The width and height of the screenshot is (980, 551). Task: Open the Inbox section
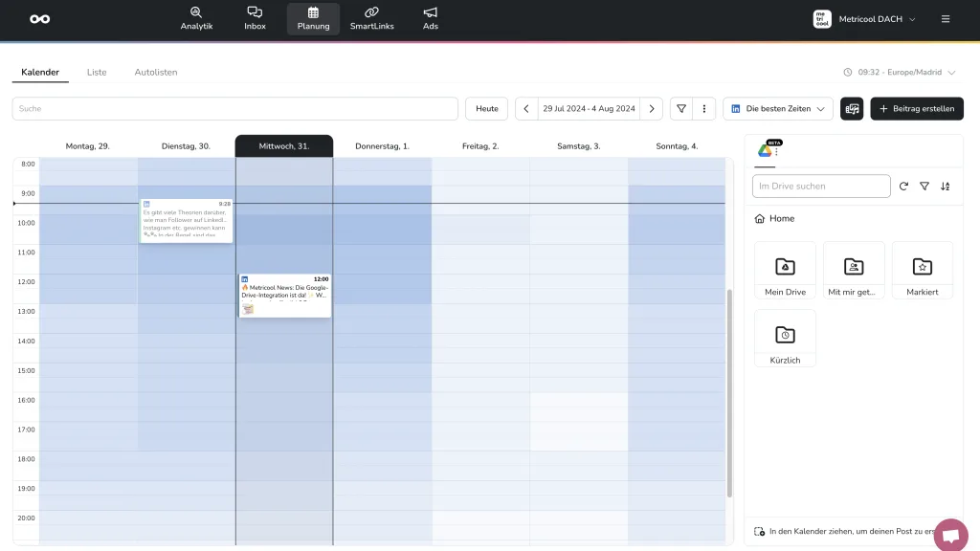(x=255, y=18)
